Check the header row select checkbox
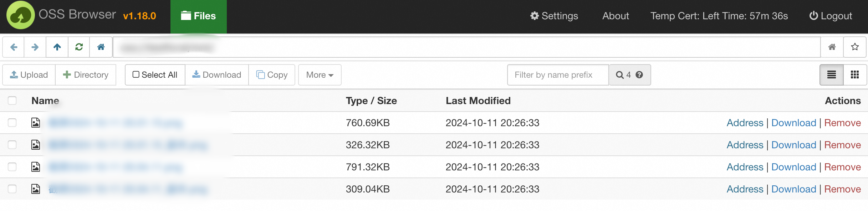Screen dimensions: 868x211 [12, 101]
